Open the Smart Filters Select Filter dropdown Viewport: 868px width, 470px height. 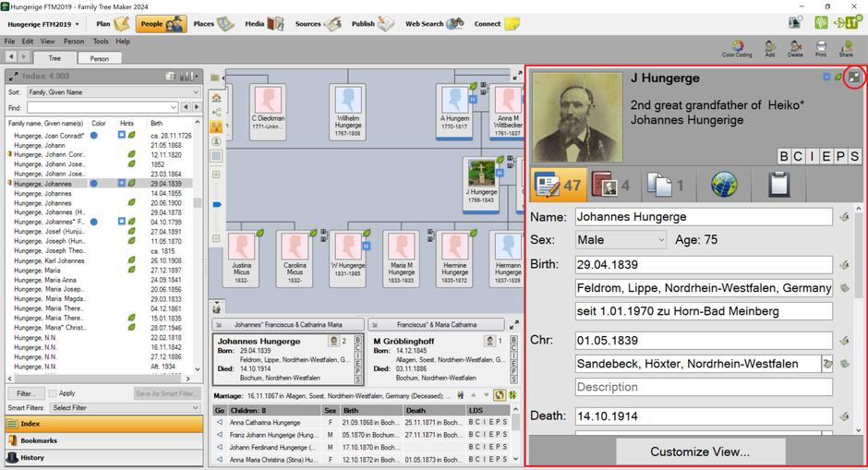125,408
